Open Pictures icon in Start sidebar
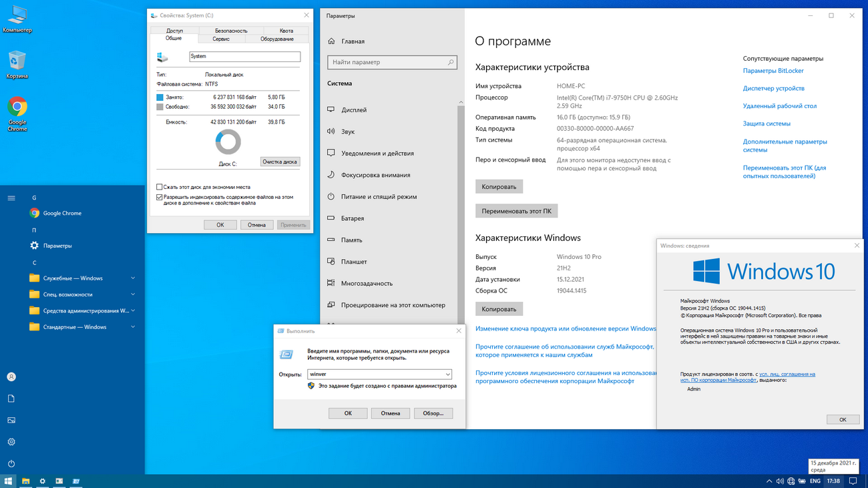The height and width of the screenshot is (488, 868). [x=11, y=421]
